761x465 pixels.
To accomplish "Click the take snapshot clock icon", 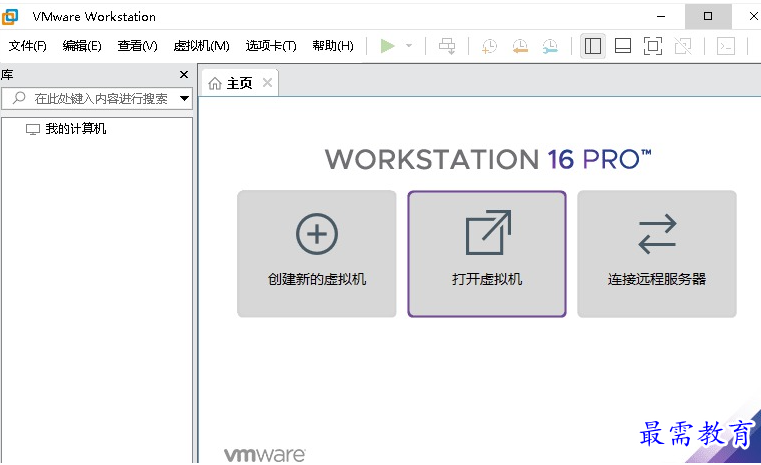I will pyautogui.click(x=489, y=46).
